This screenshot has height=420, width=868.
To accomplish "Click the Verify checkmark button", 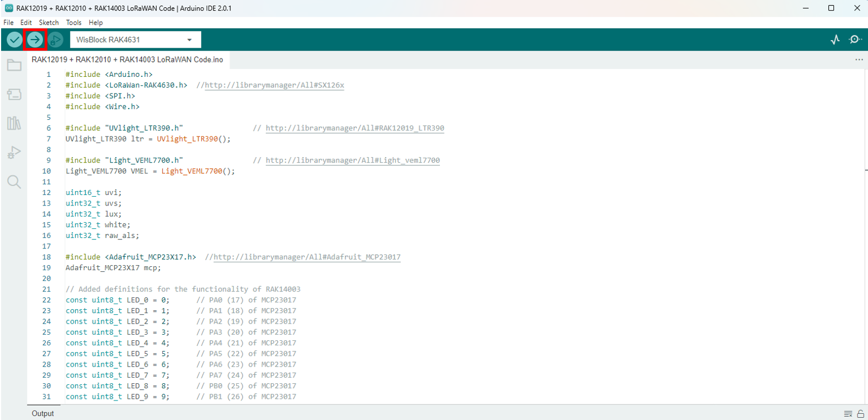I will tap(14, 40).
